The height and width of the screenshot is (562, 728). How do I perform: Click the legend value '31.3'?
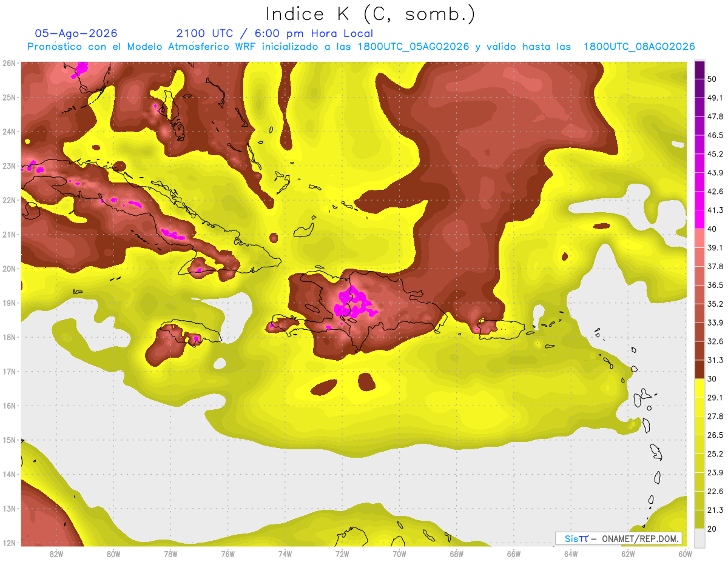click(x=716, y=360)
